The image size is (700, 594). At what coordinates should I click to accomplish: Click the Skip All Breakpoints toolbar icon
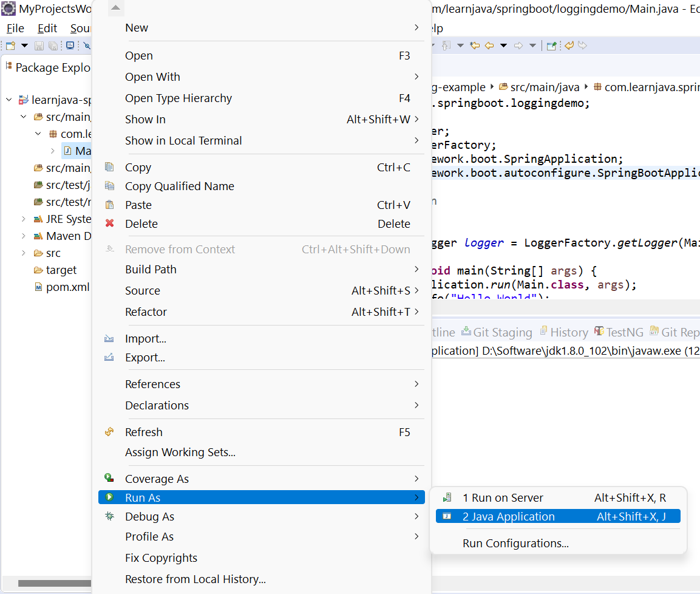(x=87, y=46)
